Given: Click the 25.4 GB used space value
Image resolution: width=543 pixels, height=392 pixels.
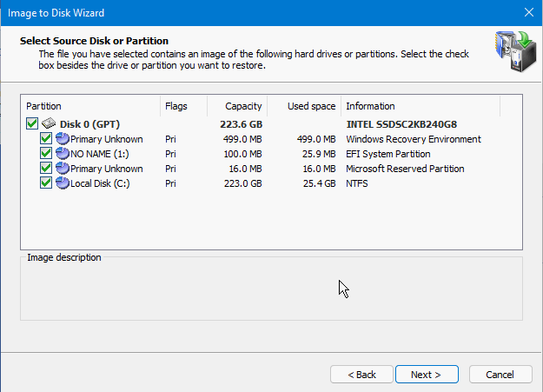Looking at the screenshot, I should [320, 183].
